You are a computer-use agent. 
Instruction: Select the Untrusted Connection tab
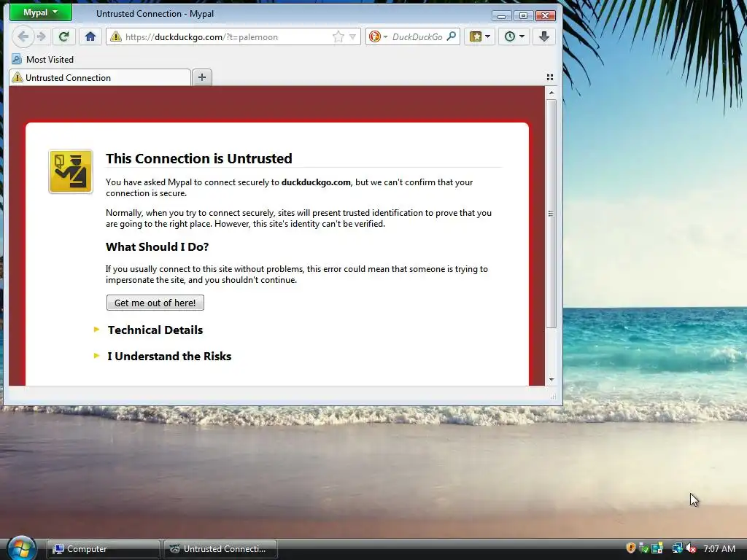[100, 77]
